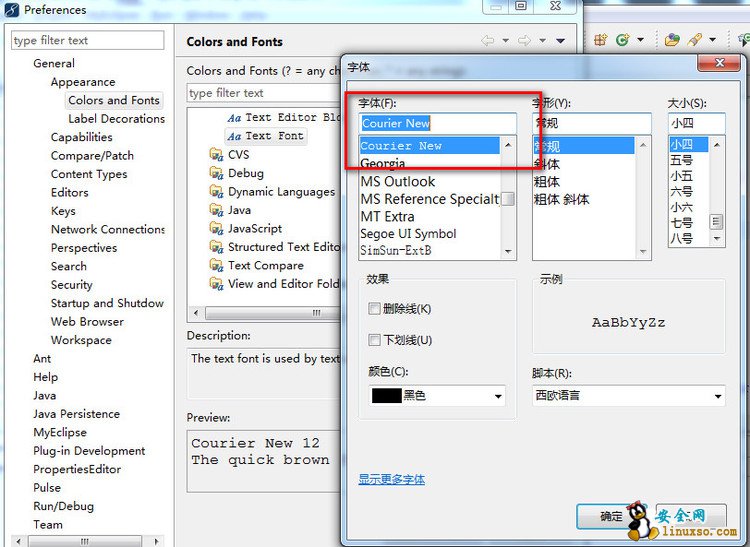The image size is (750, 547).
Task: Click the JavaScript folder icon
Action: [x=217, y=229]
